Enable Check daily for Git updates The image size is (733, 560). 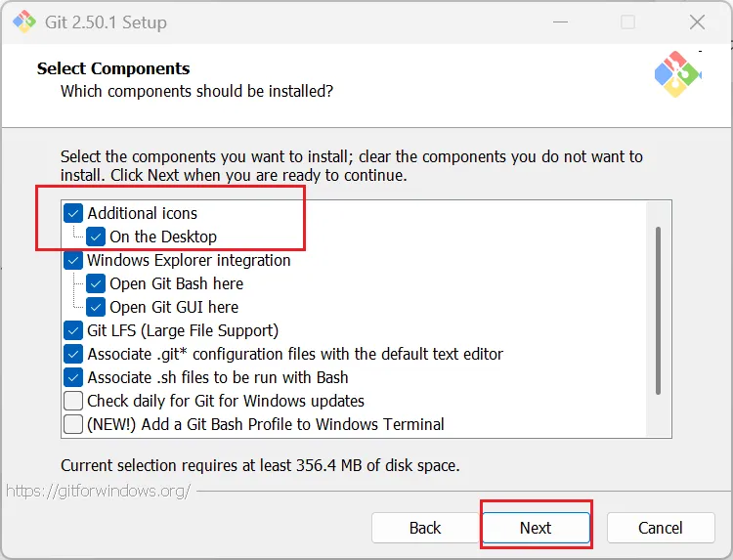(73, 401)
